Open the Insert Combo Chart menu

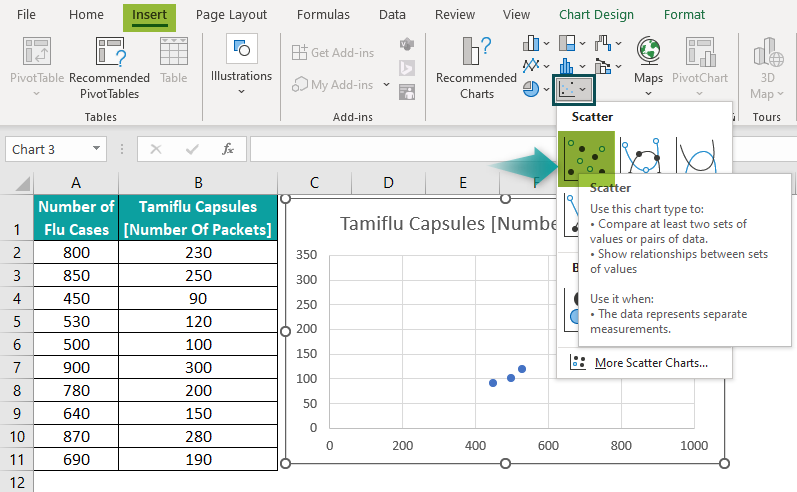click(608, 66)
